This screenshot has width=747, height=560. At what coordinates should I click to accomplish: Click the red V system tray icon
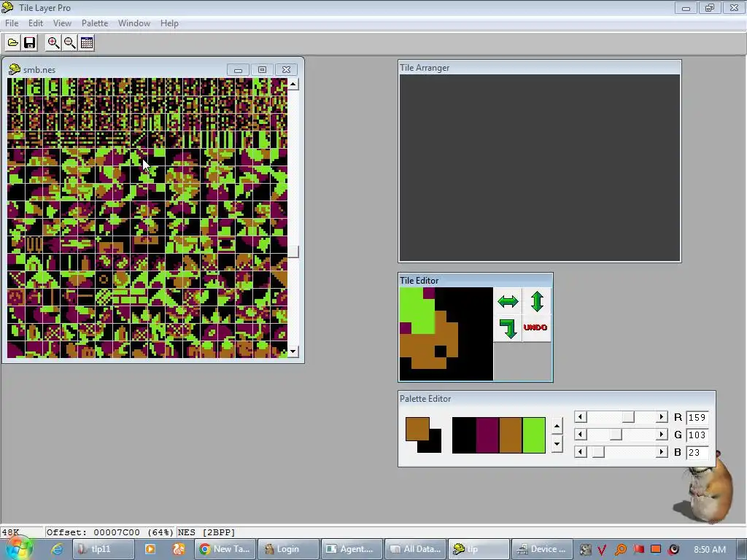pyautogui.click(x=602, y=550)
